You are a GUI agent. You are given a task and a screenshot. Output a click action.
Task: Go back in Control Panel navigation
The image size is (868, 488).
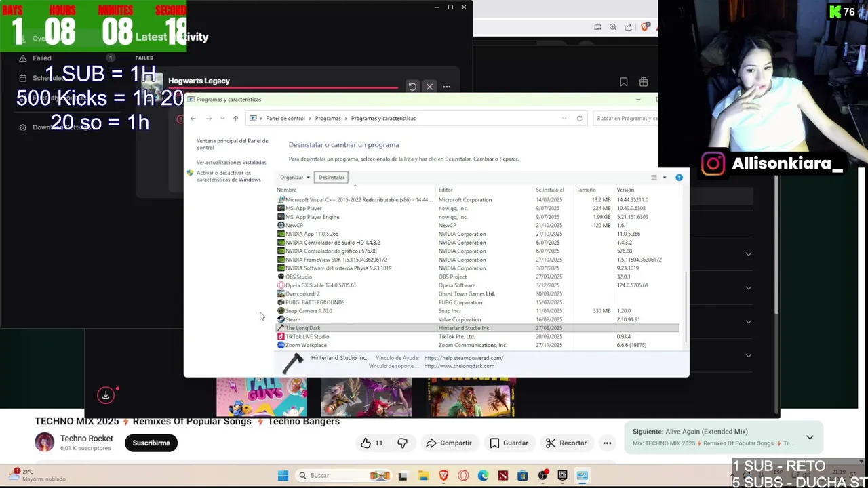(193, 119)
